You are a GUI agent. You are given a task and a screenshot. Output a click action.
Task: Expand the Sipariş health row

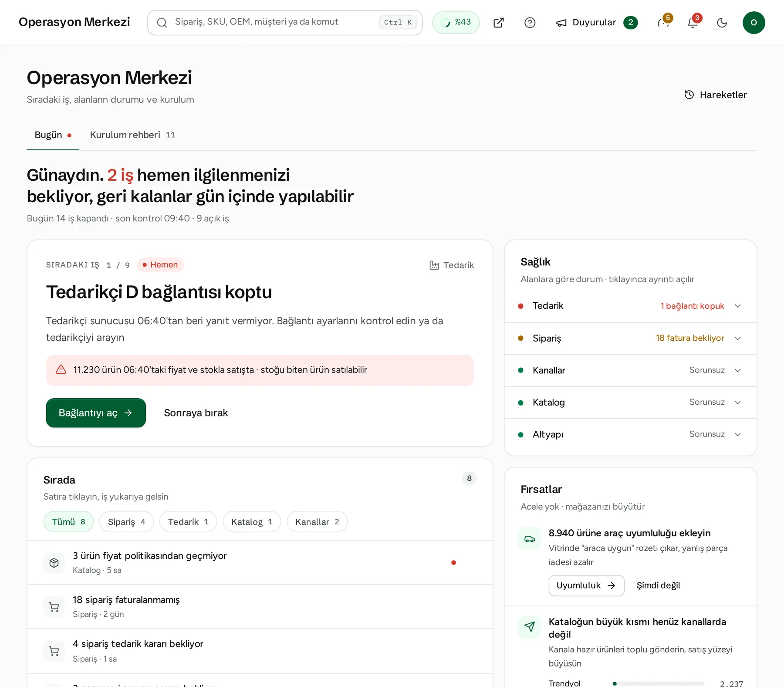631,338
